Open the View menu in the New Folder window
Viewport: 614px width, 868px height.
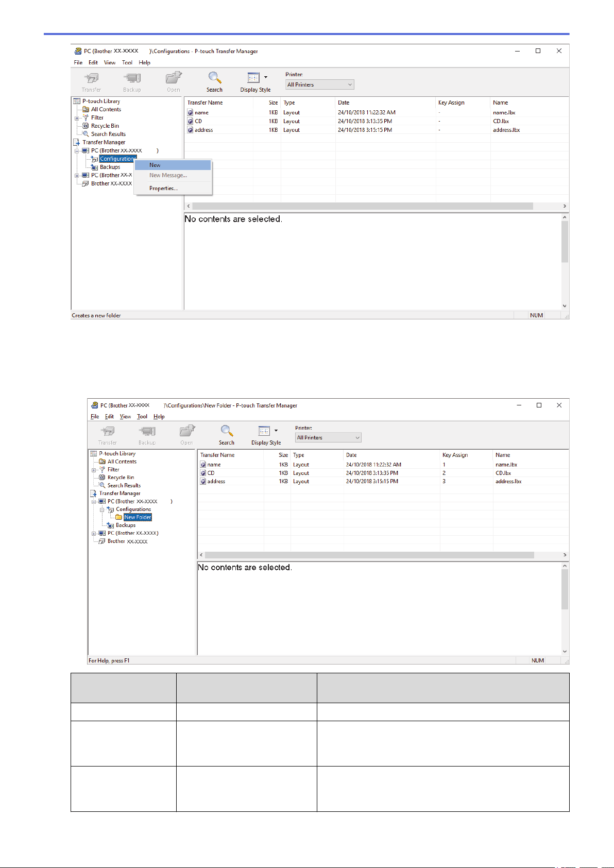coord(125,416)
